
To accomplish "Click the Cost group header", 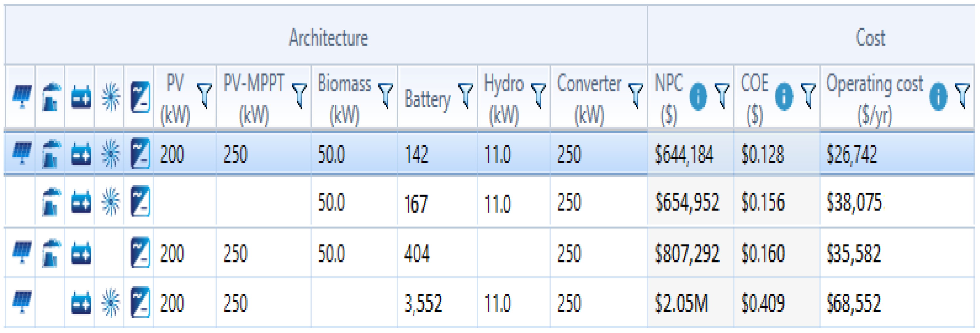I will coord(870,37).
